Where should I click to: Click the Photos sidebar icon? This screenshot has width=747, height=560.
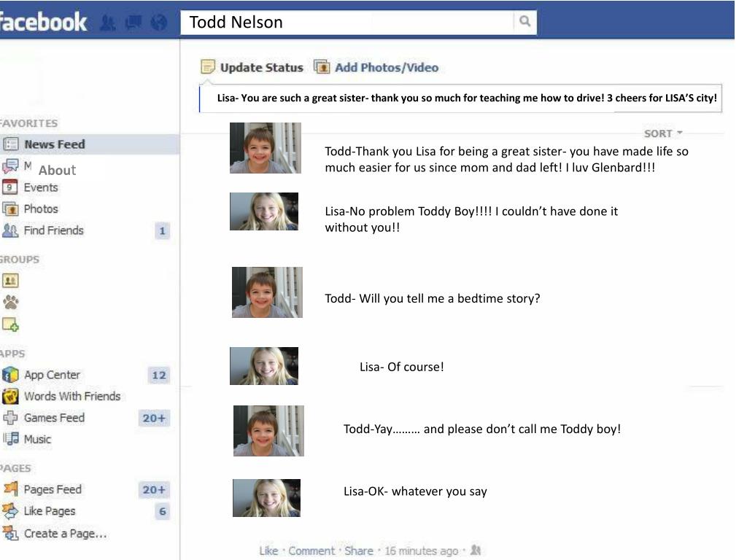point(10,209)
